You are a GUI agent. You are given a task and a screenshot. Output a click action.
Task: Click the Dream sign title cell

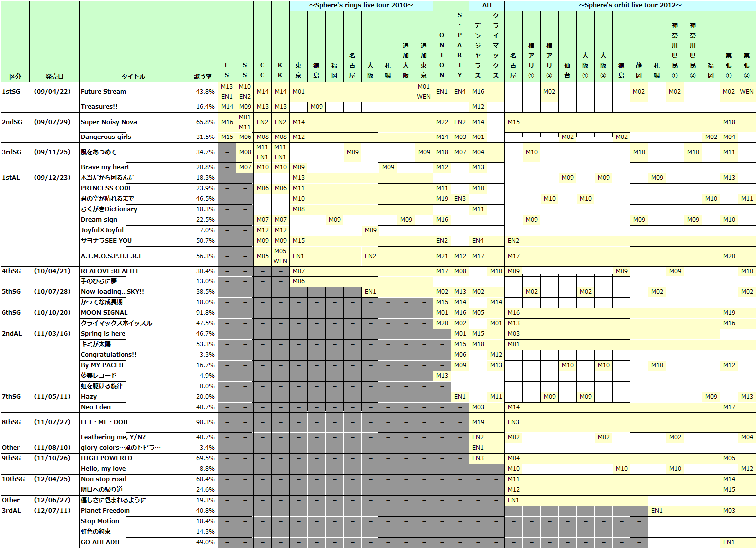(133, 220)
